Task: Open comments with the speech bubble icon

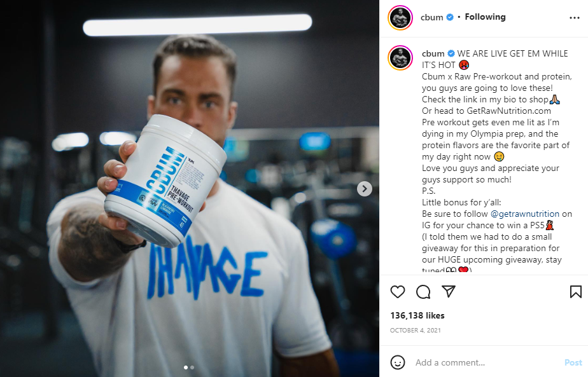Action: tap(423, 292)
